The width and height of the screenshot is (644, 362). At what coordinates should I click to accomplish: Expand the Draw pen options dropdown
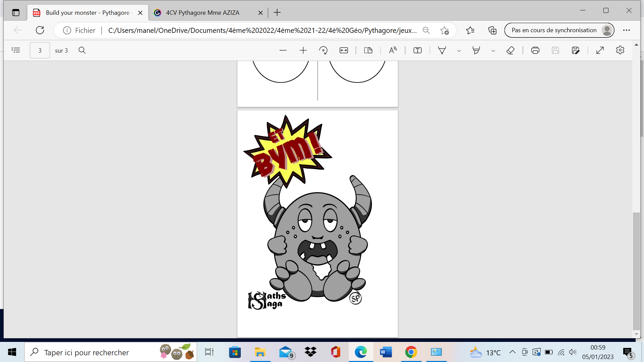pos(459,51)
